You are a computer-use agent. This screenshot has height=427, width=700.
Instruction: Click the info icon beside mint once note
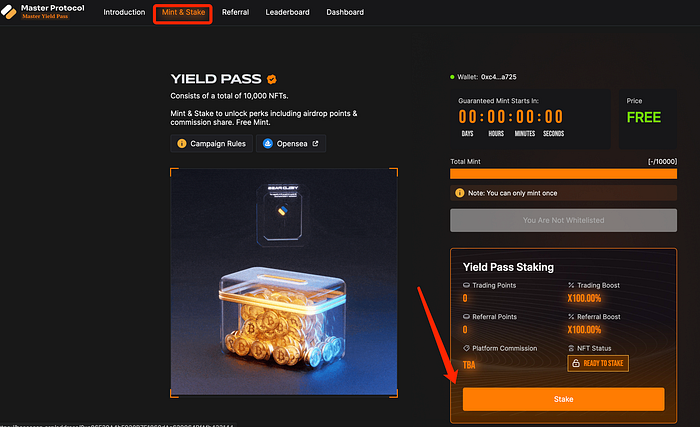coord(459,193)
